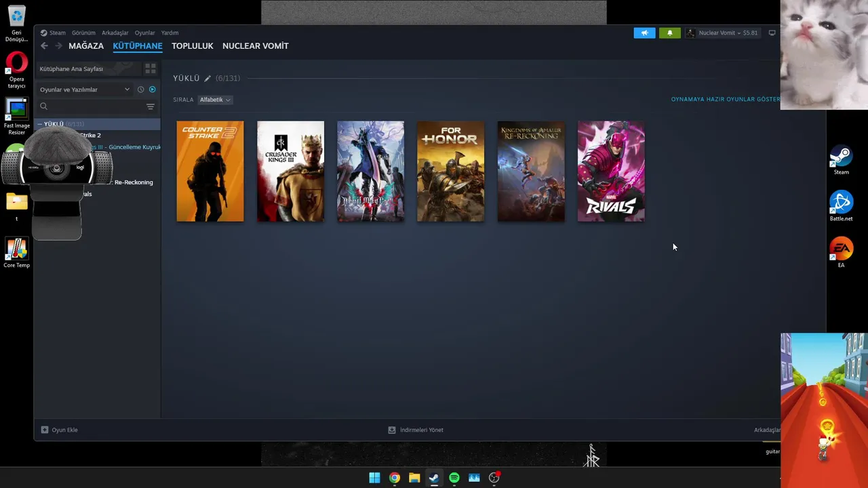Open the Opera browser desktop icon
Screen dimensions: 868x488
click(16, 71)
